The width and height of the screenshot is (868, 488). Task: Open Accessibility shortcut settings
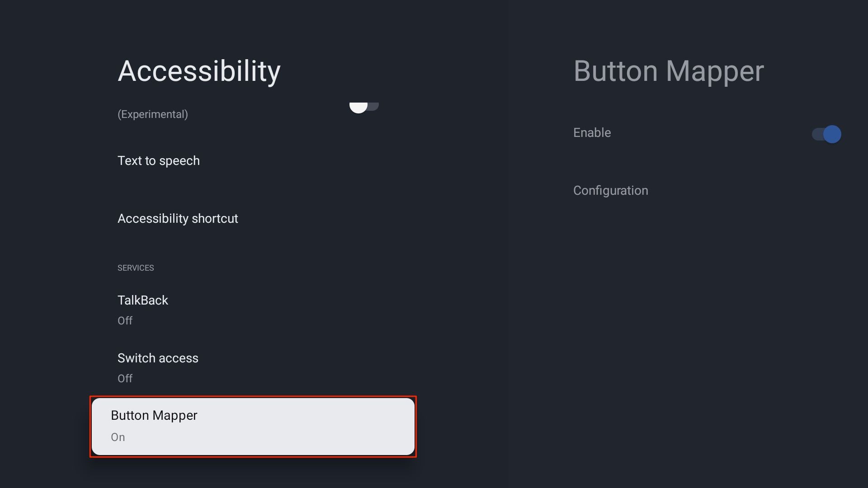[178, 219]
